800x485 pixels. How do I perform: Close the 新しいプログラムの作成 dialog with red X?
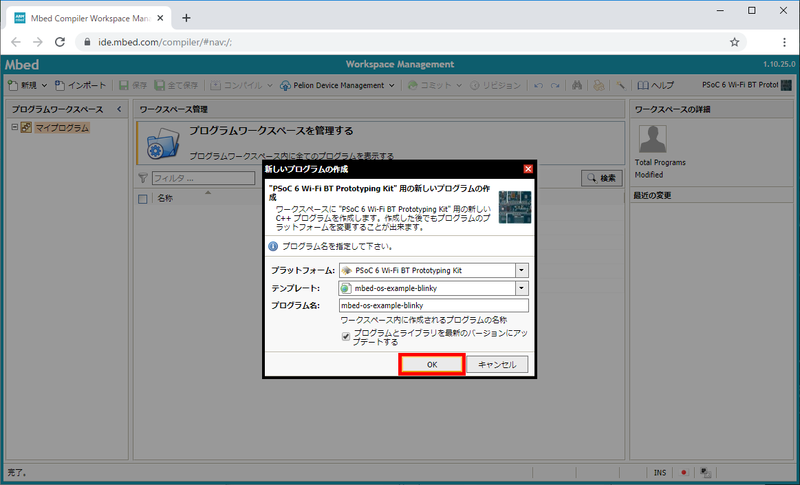coord(528,169)
